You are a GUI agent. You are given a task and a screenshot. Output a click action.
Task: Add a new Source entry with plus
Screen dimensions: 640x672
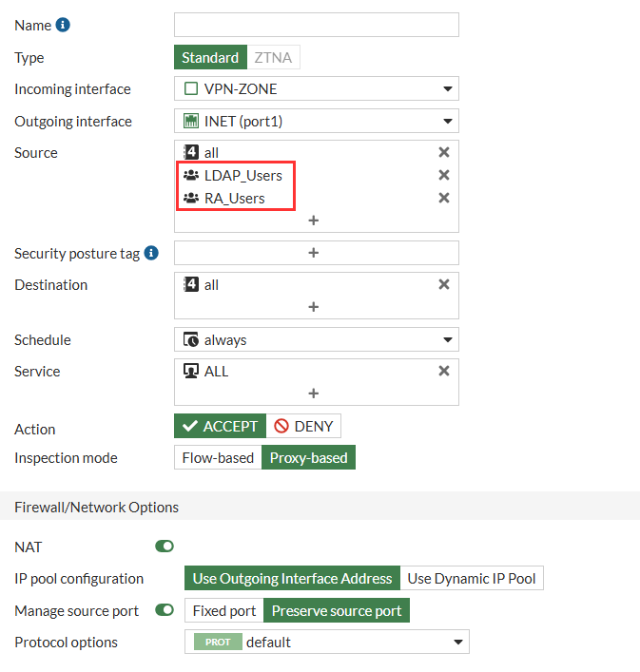coord(314,221)
